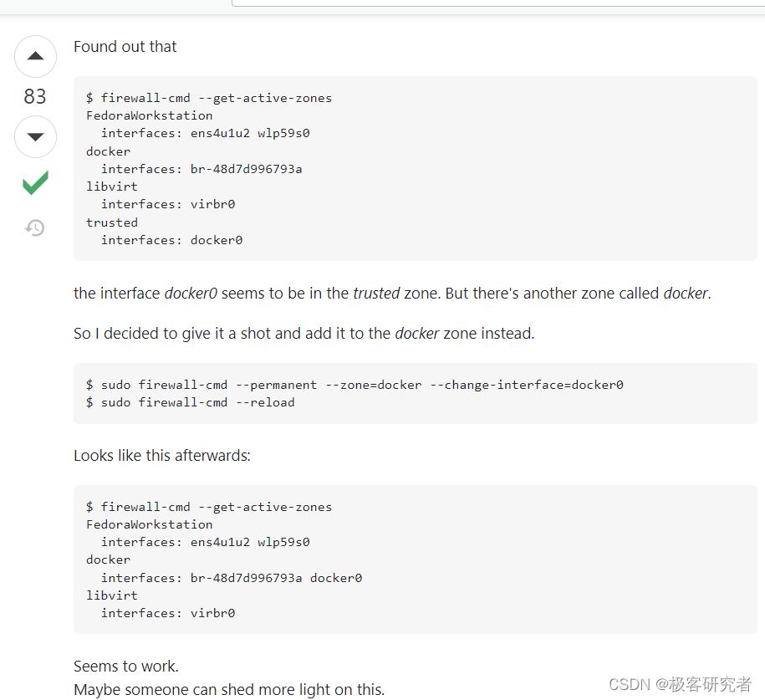Click the downvote arrow on the answer
765x700 pixels.
click(35, 136)
